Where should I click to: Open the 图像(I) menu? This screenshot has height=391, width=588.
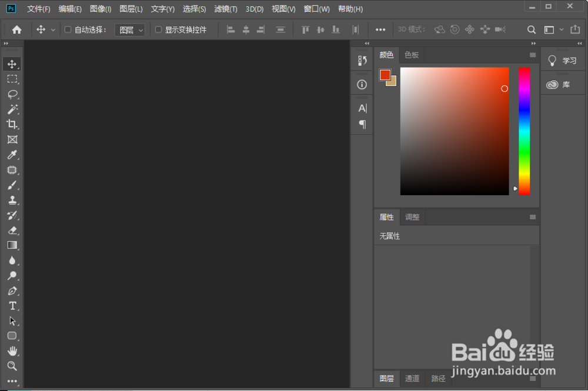101,9
